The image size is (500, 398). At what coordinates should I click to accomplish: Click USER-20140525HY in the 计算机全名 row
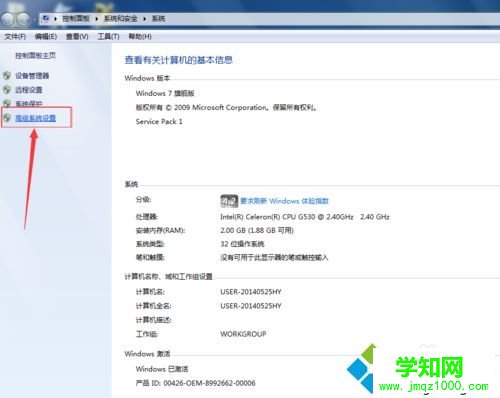(x=251, y=306)
